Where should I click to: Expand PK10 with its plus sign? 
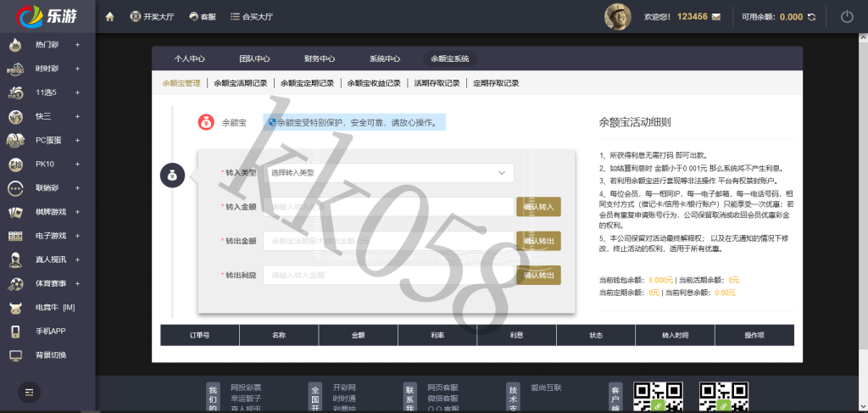point(77,164)
